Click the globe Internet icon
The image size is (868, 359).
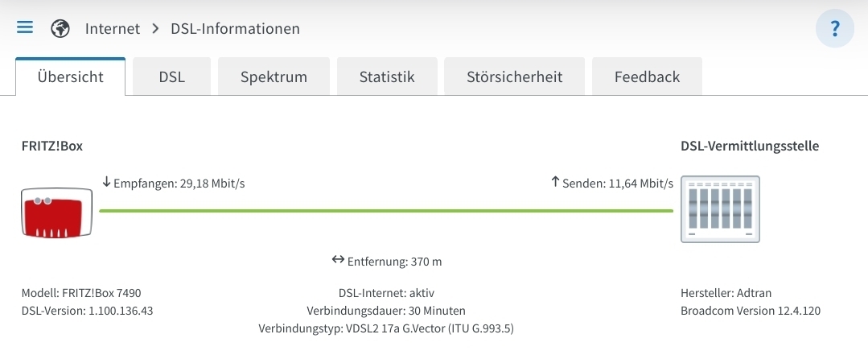pos(60,28)
